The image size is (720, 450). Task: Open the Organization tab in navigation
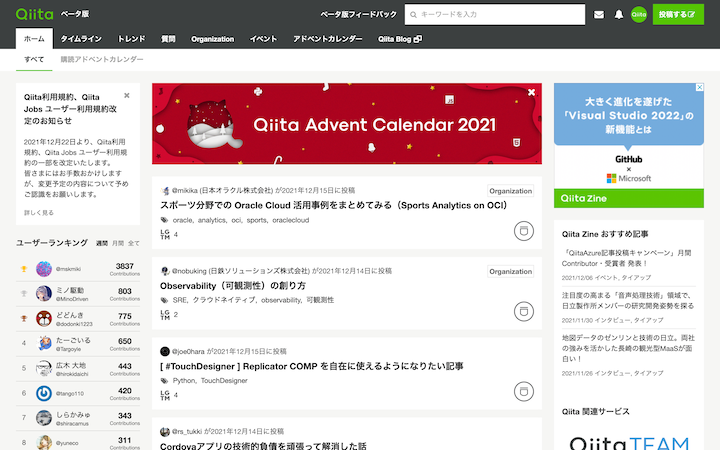click(213, 39)
